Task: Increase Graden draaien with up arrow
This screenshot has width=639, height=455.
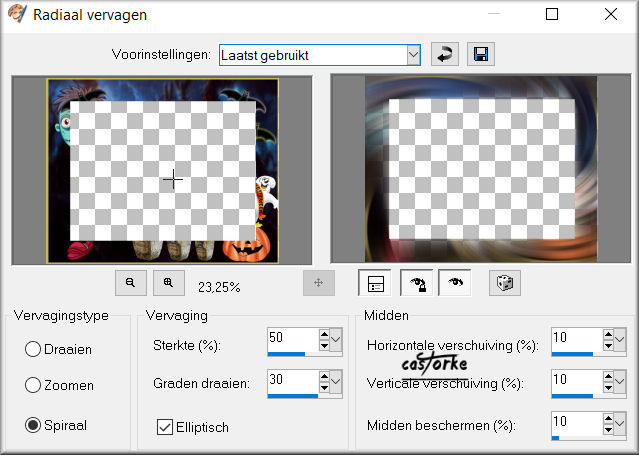Action: coord(324,376)
